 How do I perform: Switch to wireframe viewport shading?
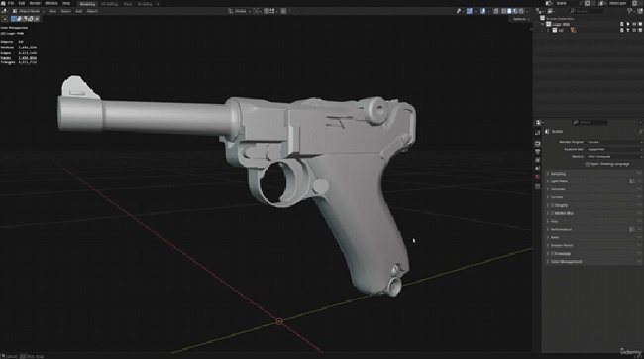point(504,11)
